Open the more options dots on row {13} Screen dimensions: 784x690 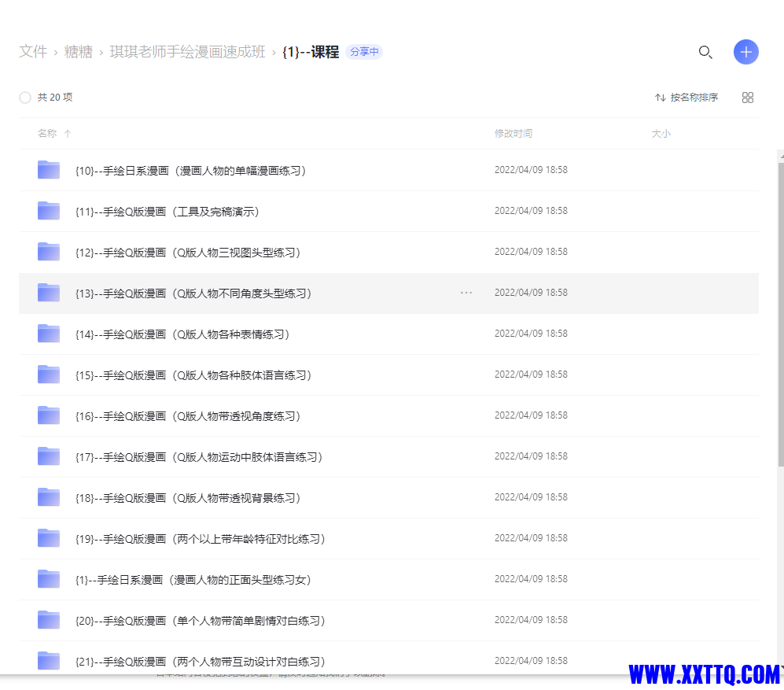tap(466, 293)
